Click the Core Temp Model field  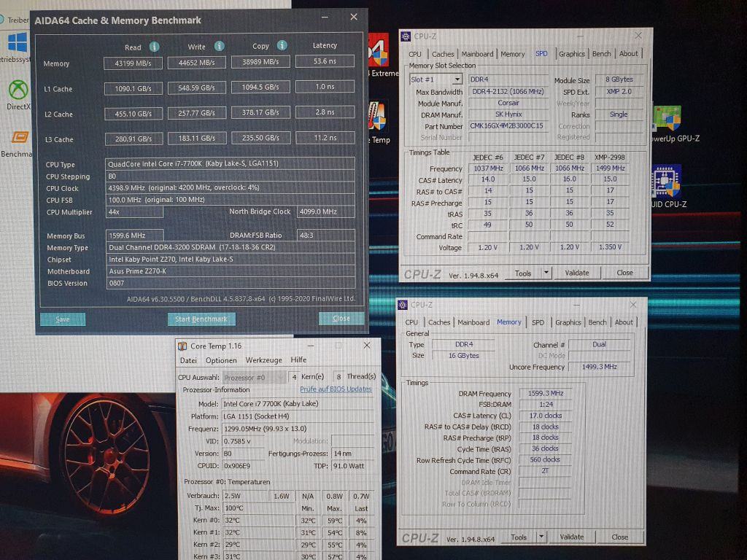tap(298, 404)
